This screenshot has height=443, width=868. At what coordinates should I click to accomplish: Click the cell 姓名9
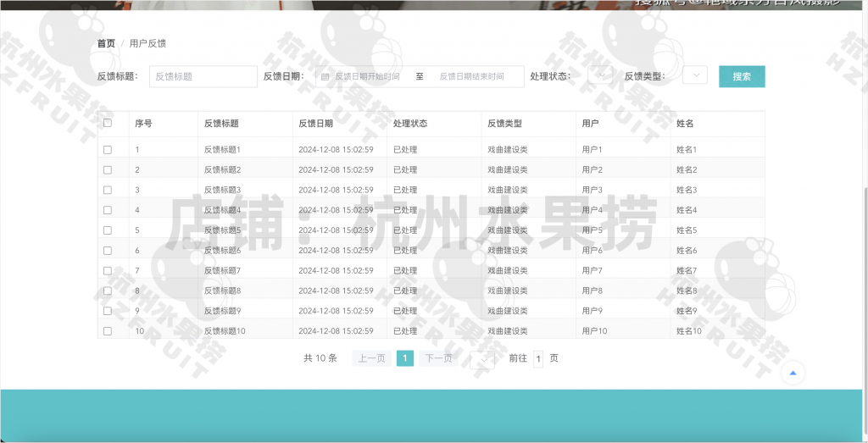coord(687,311)
